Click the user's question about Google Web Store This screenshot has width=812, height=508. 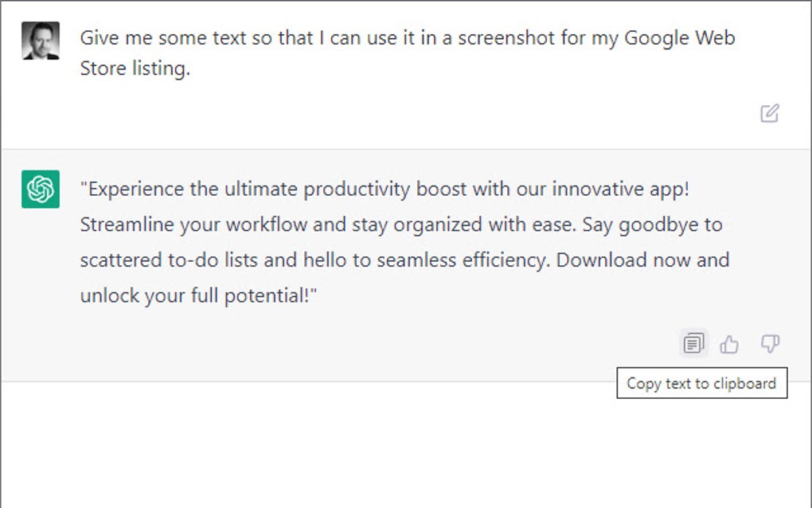[x=406, y=53]
